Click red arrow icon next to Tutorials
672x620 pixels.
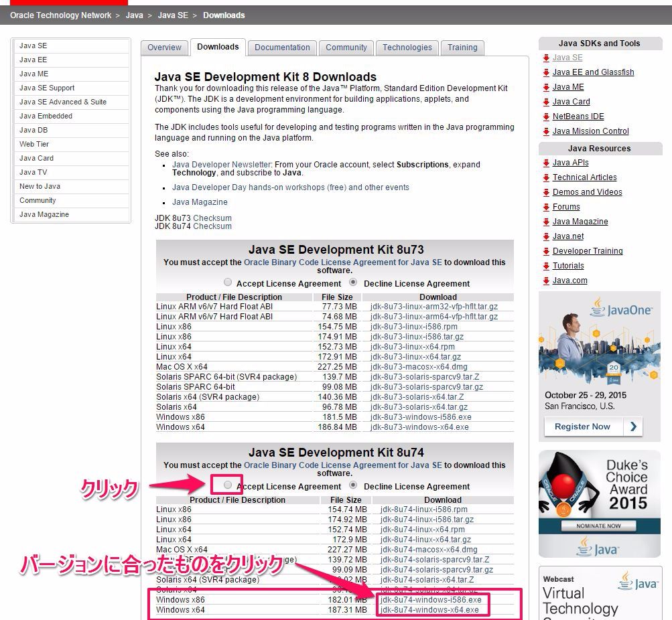pyautogui.click(x=546, y=266)
